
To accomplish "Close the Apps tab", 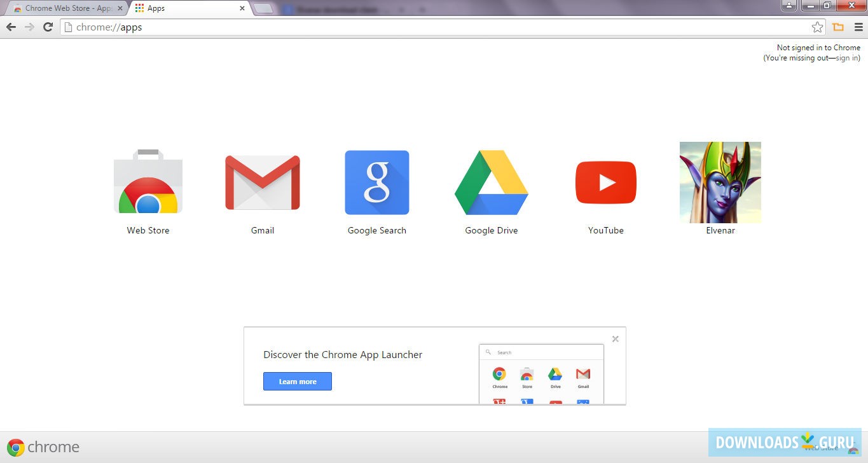I will tap(242, 8).
